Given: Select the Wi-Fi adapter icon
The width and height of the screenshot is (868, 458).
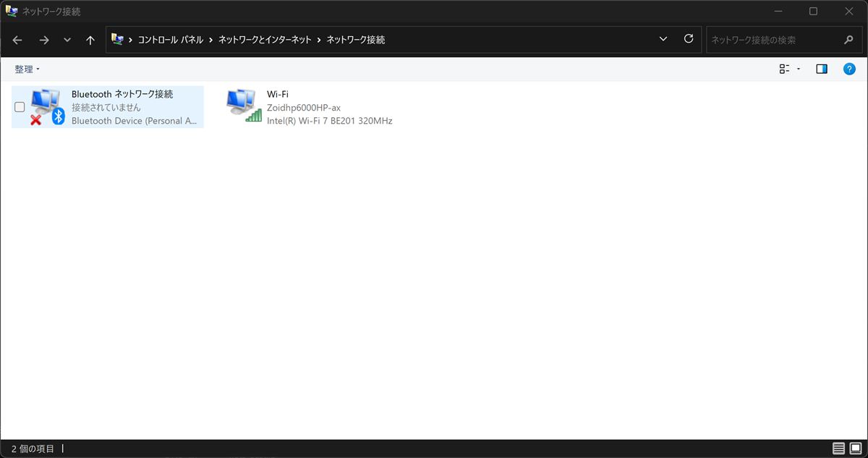Looking at the screenshot, I should pos(244,106).
